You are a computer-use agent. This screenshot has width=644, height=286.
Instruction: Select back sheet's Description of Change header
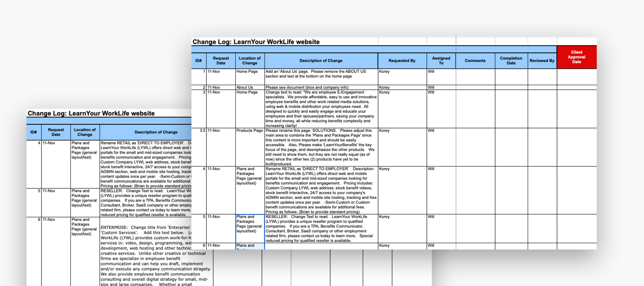click(x=146, y=132)
